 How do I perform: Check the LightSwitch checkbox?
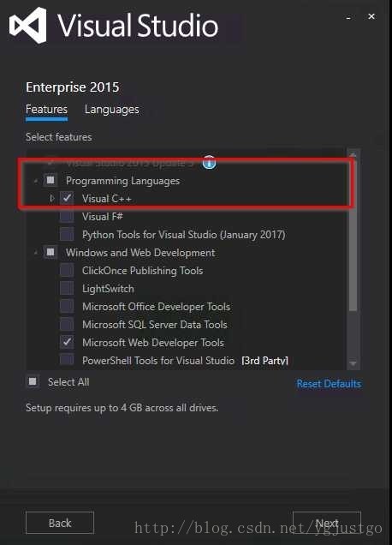[x=67, y=288]
